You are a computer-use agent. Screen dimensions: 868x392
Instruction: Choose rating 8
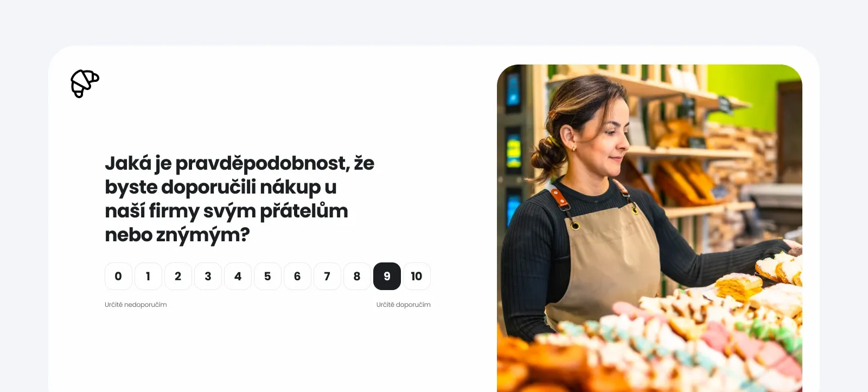357,276
